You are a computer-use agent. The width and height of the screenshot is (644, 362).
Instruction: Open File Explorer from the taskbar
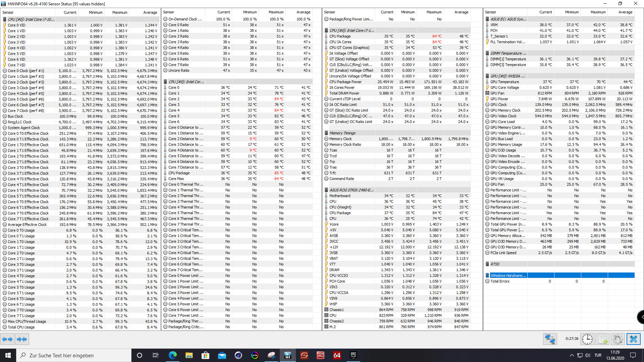coord(189,355)
